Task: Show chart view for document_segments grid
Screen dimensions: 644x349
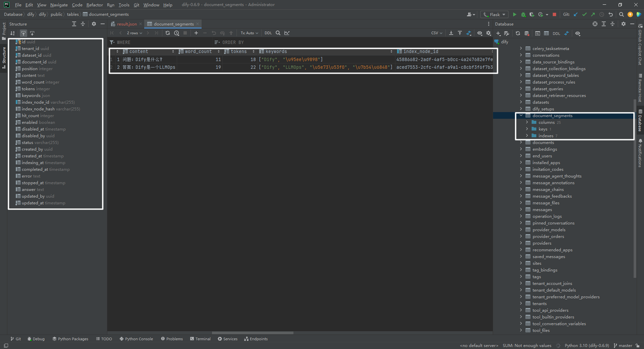Action: pyautogui.click(x=287, y=33)
